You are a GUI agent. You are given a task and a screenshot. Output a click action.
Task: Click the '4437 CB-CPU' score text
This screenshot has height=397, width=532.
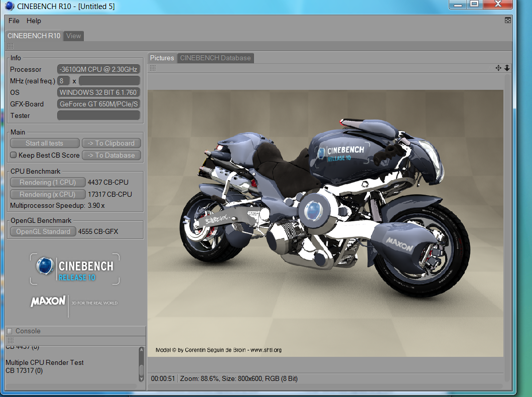tap(108, 182)
